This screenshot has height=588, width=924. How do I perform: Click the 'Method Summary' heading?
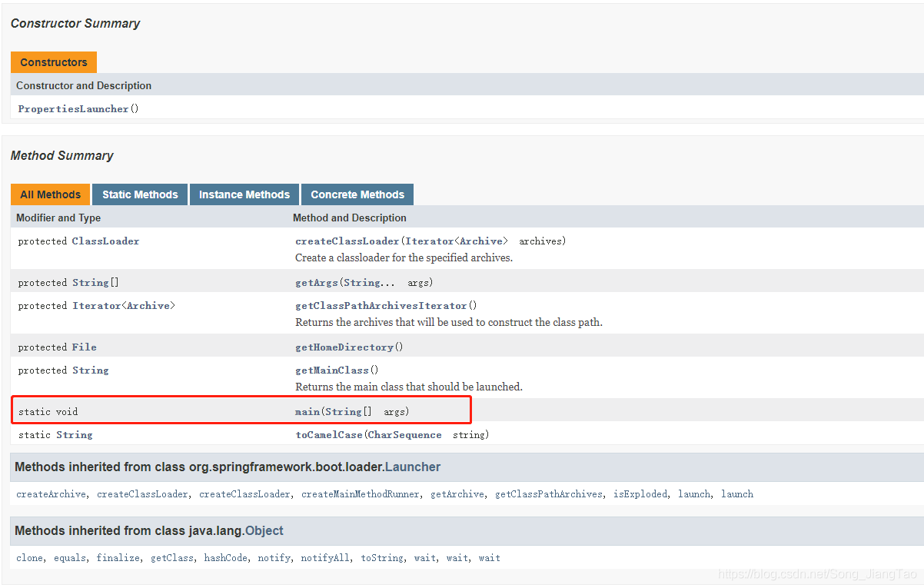pyautogui.click(x=62, y=155)
